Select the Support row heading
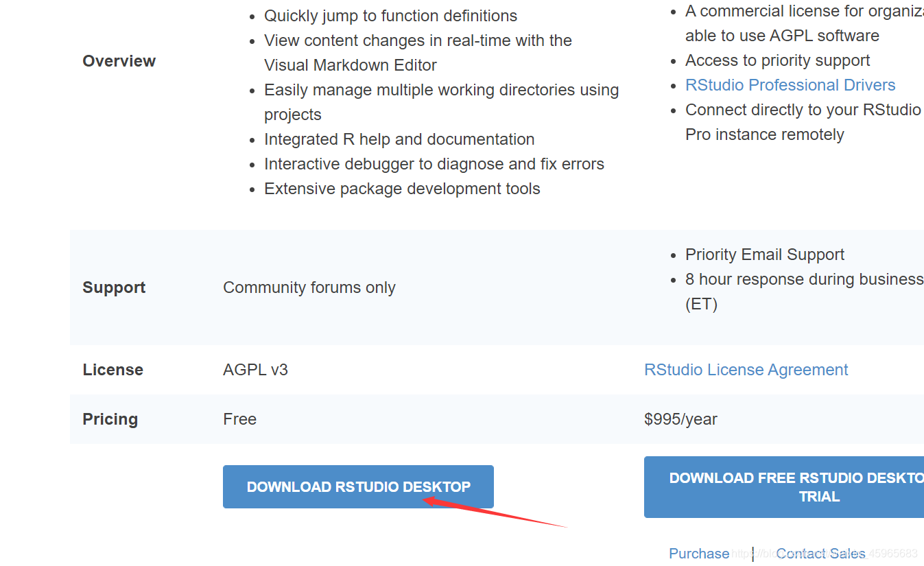This screenshot has height=566, width=924. point(114,287)
